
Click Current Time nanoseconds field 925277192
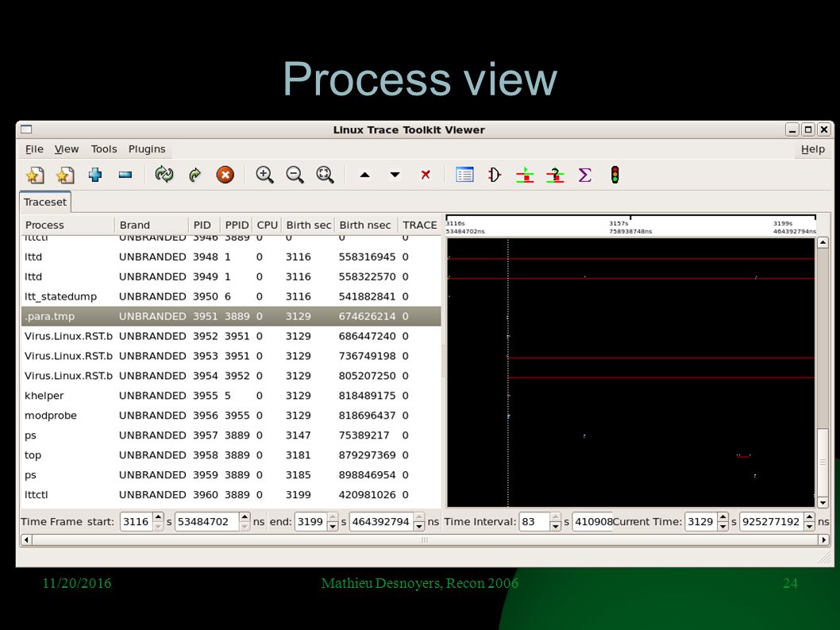(x=772, y=522)
